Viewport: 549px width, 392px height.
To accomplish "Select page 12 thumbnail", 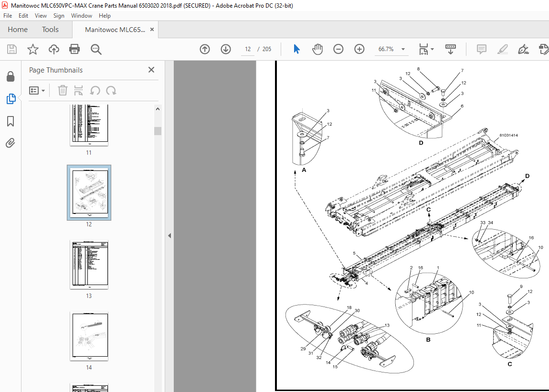I will pyautogui.click(x=89, y=193).
